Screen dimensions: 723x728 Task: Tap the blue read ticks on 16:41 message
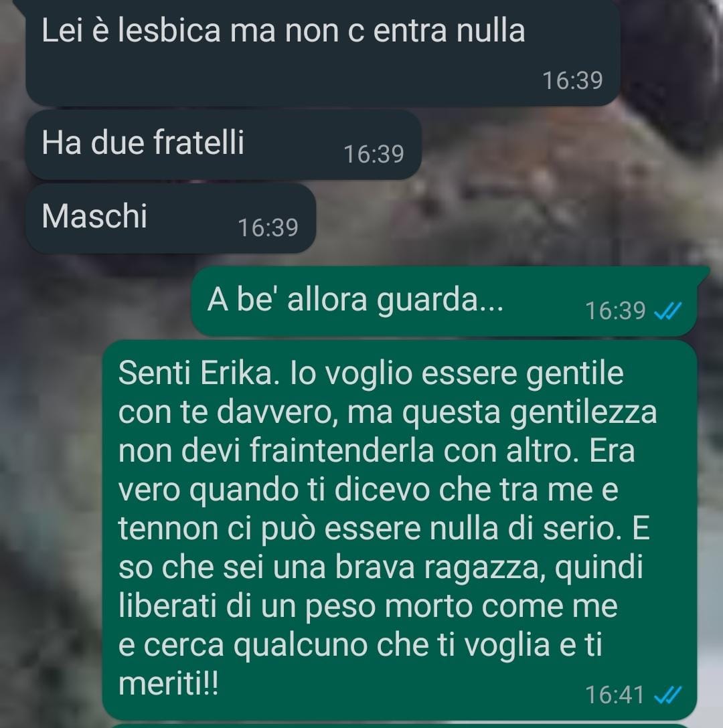point(667,695)
